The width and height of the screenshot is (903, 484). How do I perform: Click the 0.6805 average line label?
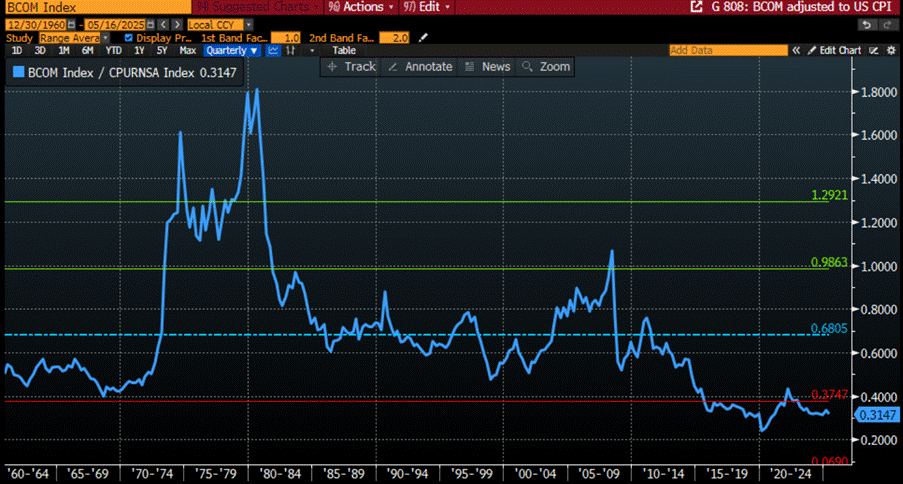[x=829, y=328]
